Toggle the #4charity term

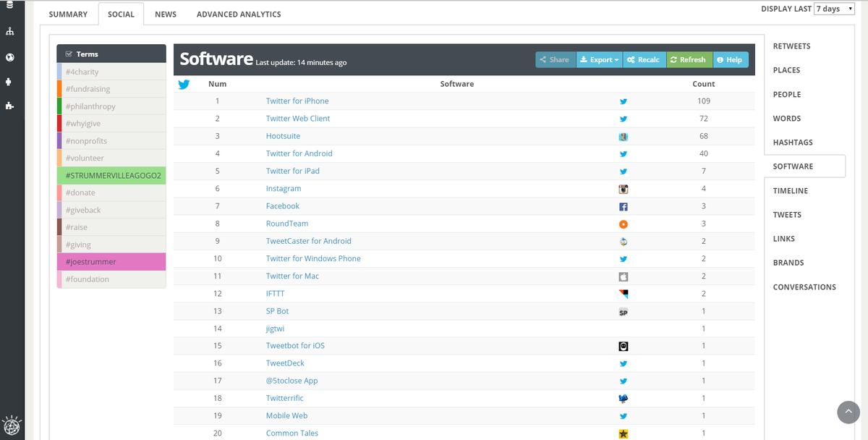tap(111, 72)
